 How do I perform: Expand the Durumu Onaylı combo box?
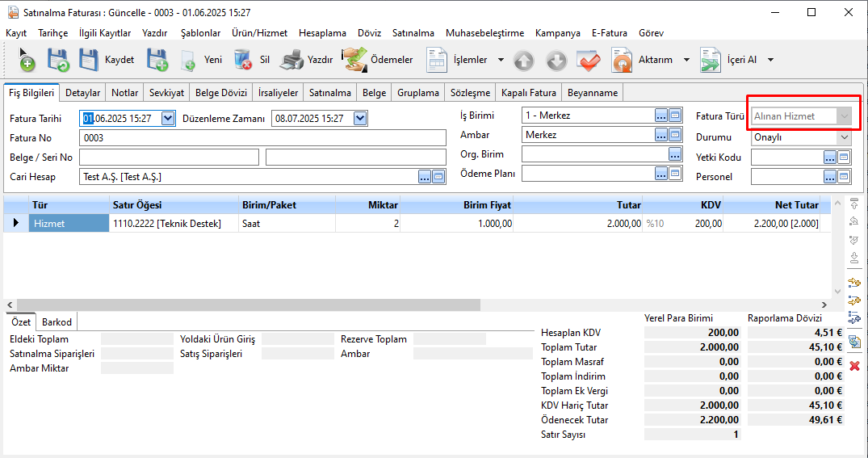[x=844, y=137]
